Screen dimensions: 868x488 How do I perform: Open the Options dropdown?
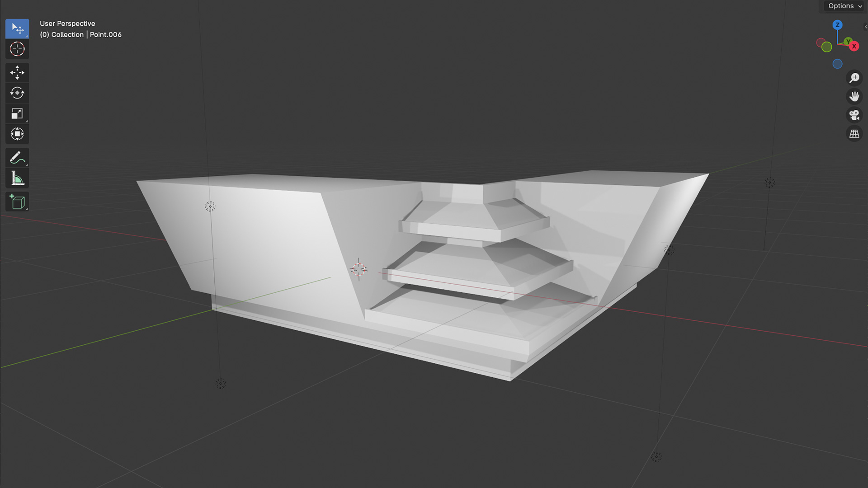coord(844,6)
